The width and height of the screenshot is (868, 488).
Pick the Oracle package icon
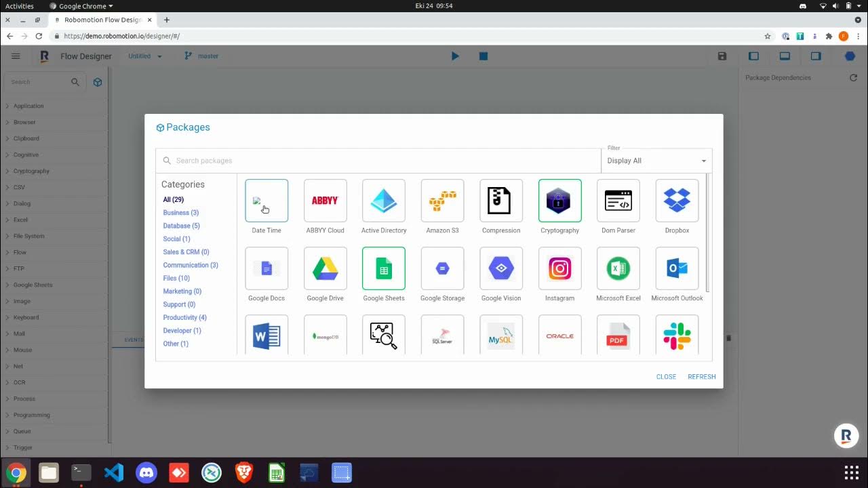pyautogui.click(x=560, y=335)
